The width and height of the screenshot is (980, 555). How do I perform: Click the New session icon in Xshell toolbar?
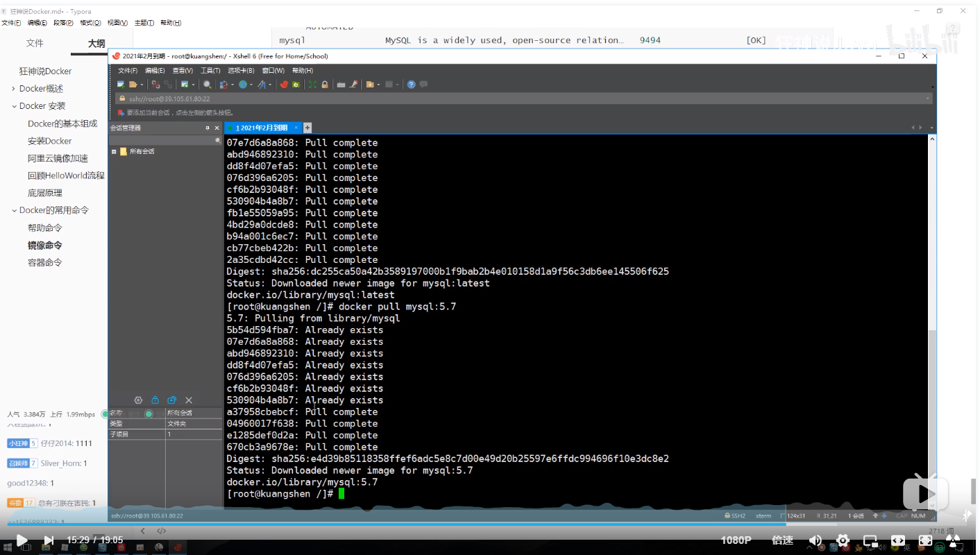click(x=121, y=85)
